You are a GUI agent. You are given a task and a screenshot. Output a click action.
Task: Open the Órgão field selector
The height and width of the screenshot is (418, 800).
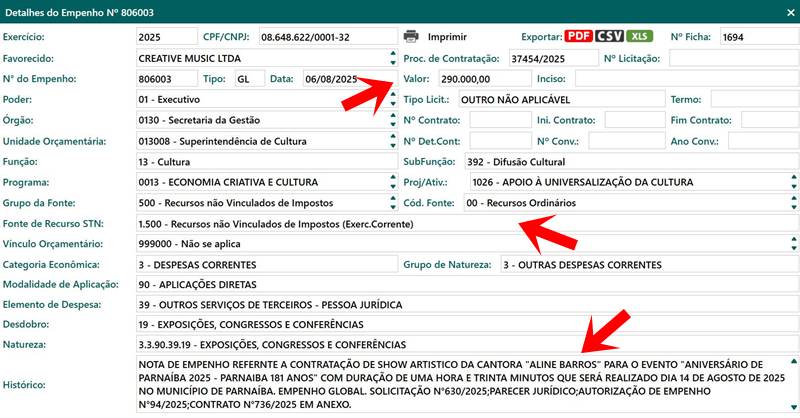tap(392, 121)
